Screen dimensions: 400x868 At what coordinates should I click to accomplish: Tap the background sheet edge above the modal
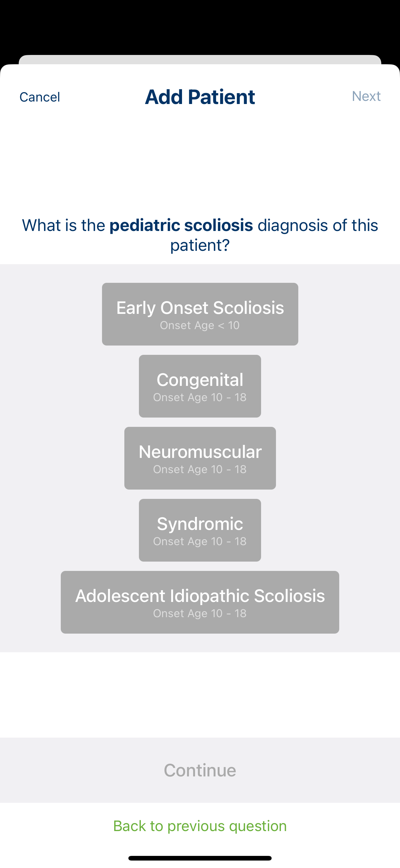coord(200,59)
